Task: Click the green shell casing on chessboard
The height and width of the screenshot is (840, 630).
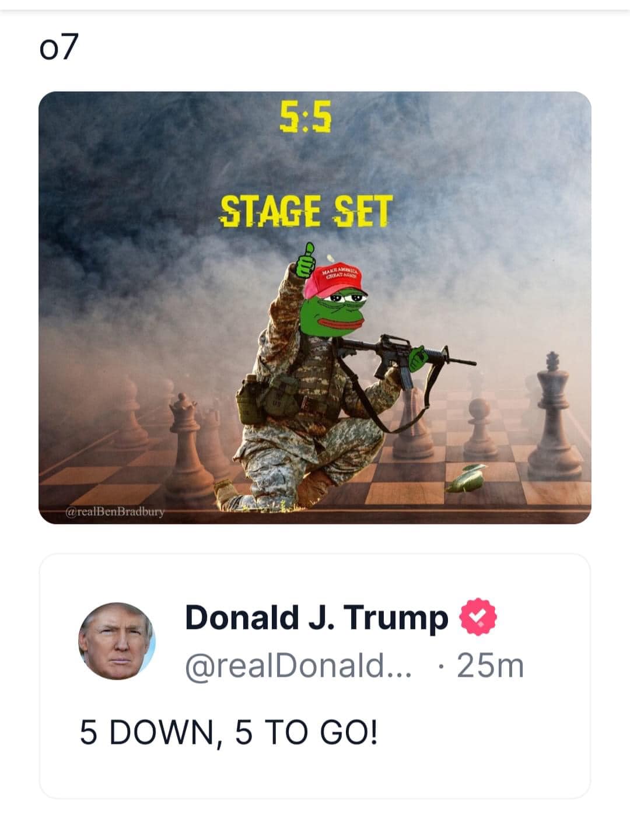Action: coord(467,478)
